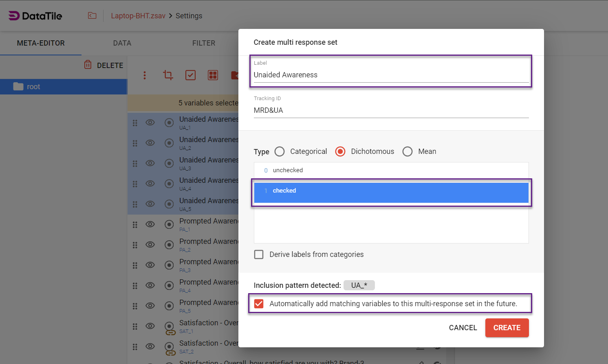Hide the PA_3 variable with eye icon
The height and width of the screenshot is (364, 608).
click(x=150, y=265)
